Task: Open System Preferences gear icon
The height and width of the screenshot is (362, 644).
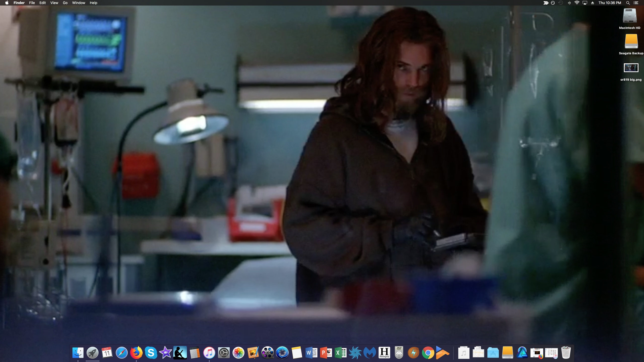Action: click(x=224, y=353)
